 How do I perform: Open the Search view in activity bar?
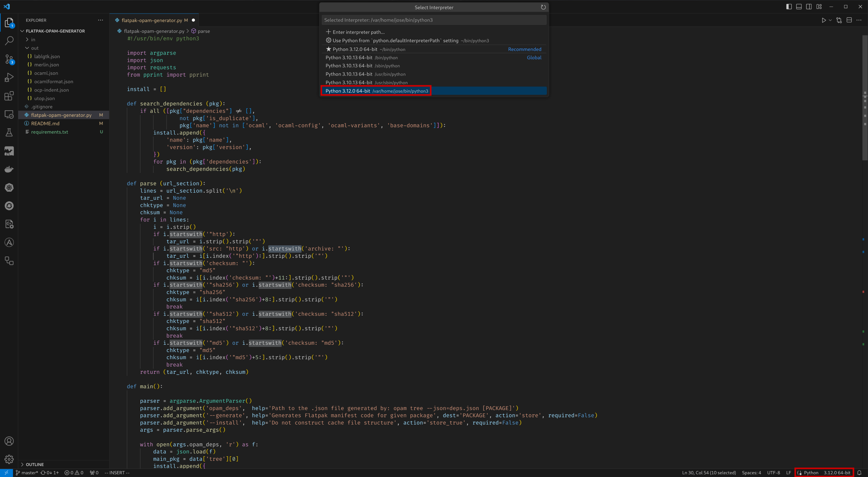click(x=9, y=41)
